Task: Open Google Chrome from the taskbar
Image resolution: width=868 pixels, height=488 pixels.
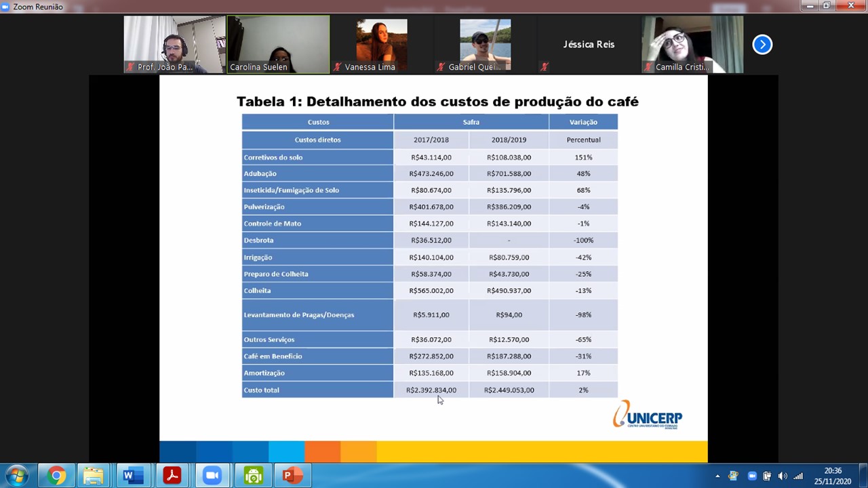Action: 57,476
